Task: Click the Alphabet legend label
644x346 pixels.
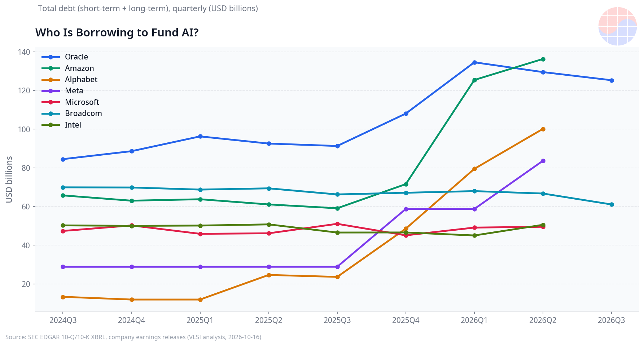Action: [x=81, y=80]
